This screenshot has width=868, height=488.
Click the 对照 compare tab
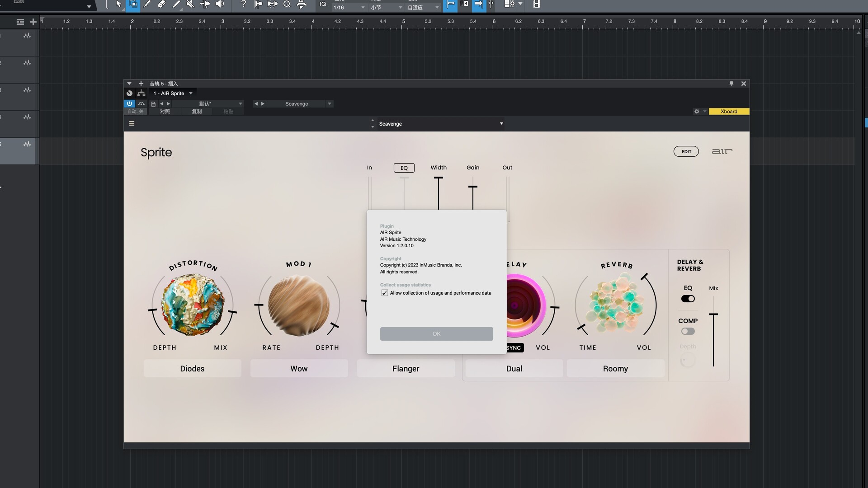[x=165, y=112]
